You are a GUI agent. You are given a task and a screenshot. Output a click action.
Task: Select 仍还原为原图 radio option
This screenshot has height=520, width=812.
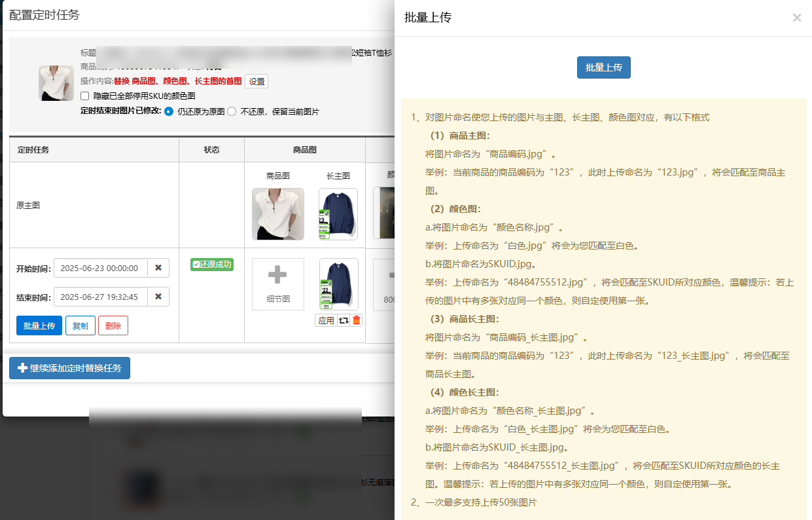[x=169, y=111]
